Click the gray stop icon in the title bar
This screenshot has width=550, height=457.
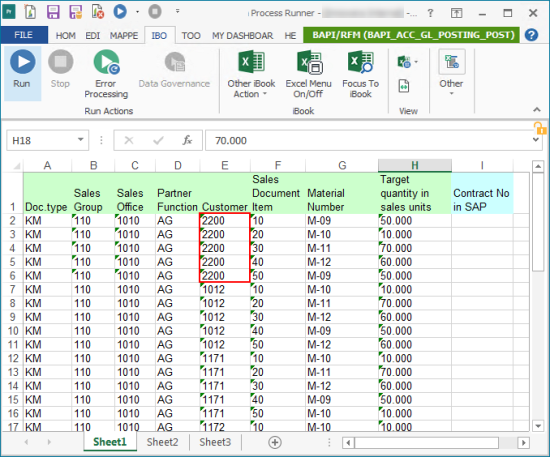[155, 12]
